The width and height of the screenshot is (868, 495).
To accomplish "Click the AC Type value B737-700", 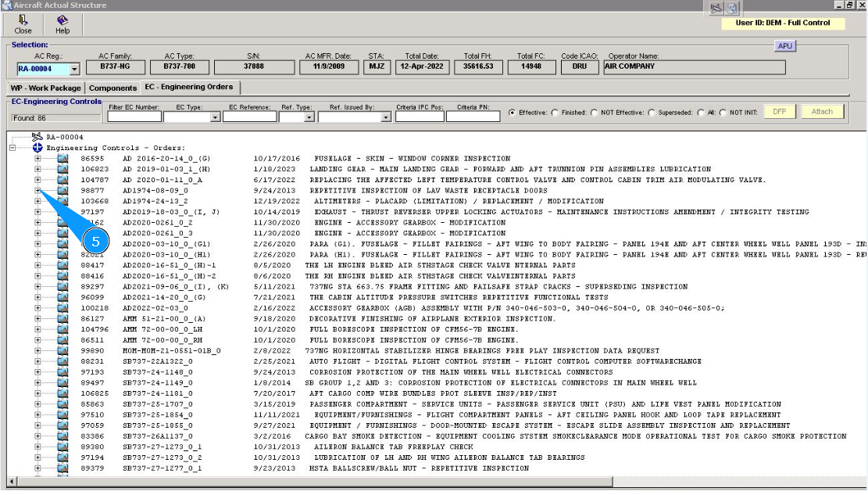I will pyautogui.click(x=180, y=67).
